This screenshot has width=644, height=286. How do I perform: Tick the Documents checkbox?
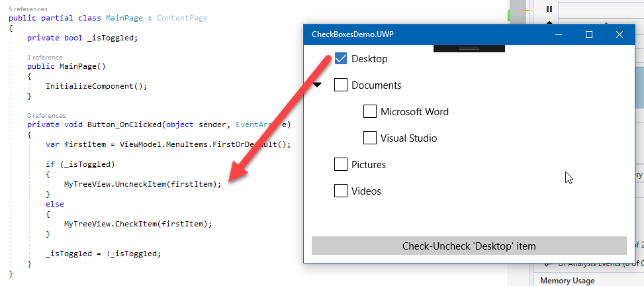click(x=341, y=85)
